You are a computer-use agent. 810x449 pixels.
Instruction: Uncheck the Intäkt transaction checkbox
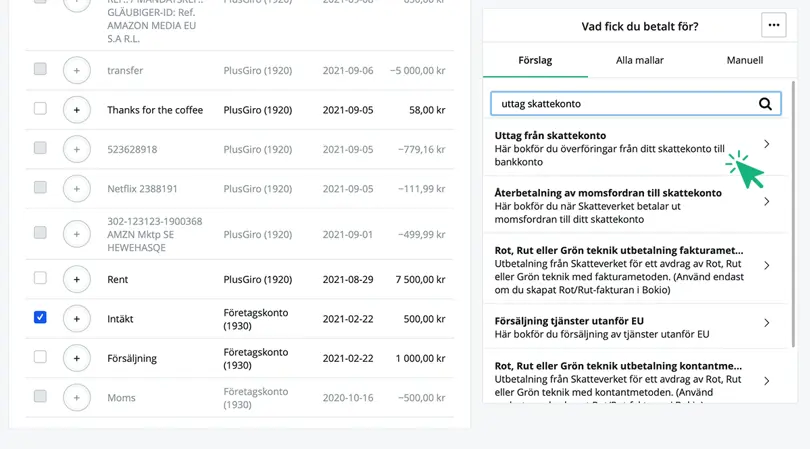click(x=40, y=317)
